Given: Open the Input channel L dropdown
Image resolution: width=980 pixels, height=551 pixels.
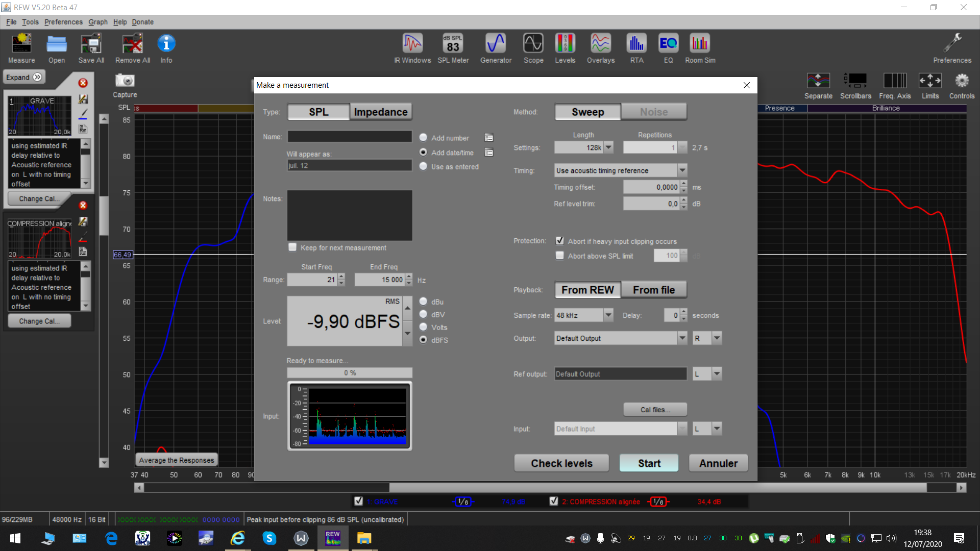Looking at the screenshot, I should (x=717, y=429).
